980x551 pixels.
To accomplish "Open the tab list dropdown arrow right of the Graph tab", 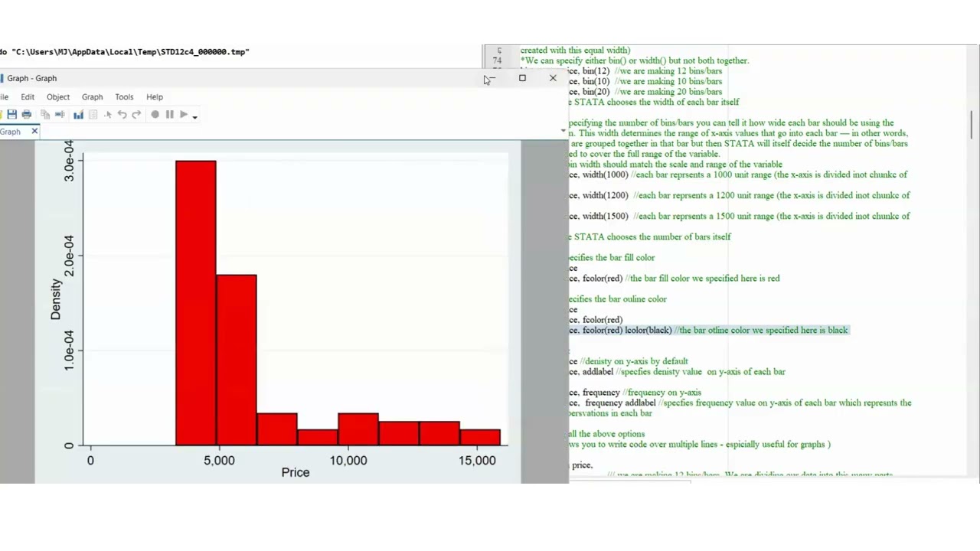I will click(563, 131).
